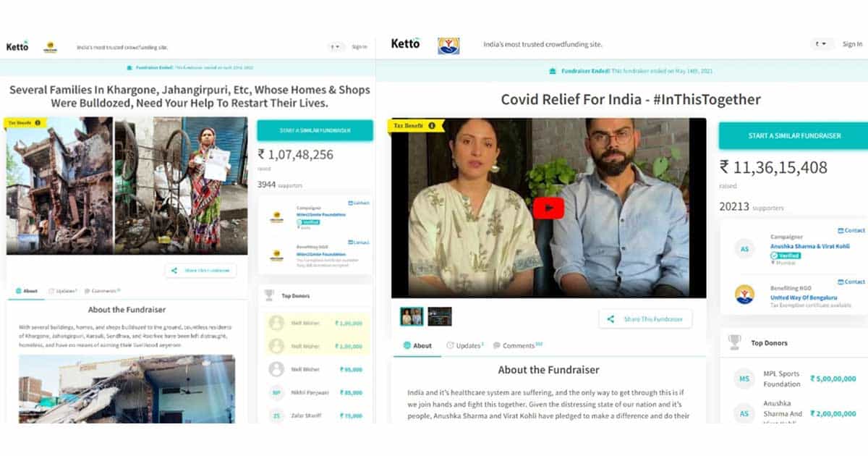Switch to the Updates tab on right page
The width and height of the screenshot is (868, 456).
coord(465,346)
